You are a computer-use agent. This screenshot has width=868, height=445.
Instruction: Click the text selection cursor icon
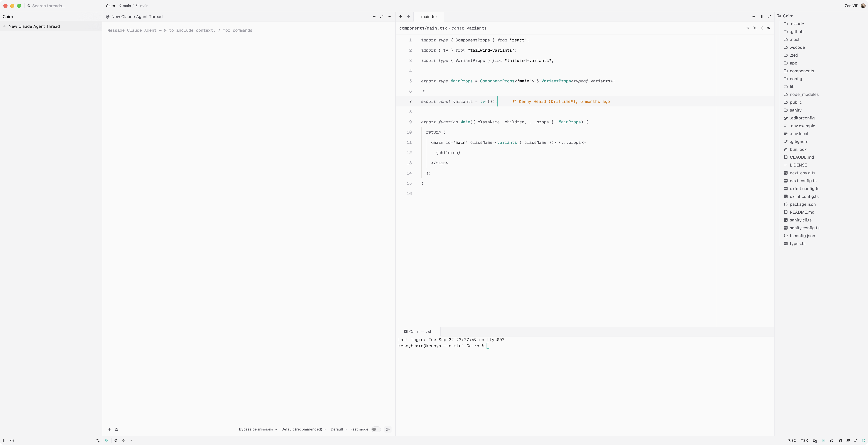[x=762, y=28]
